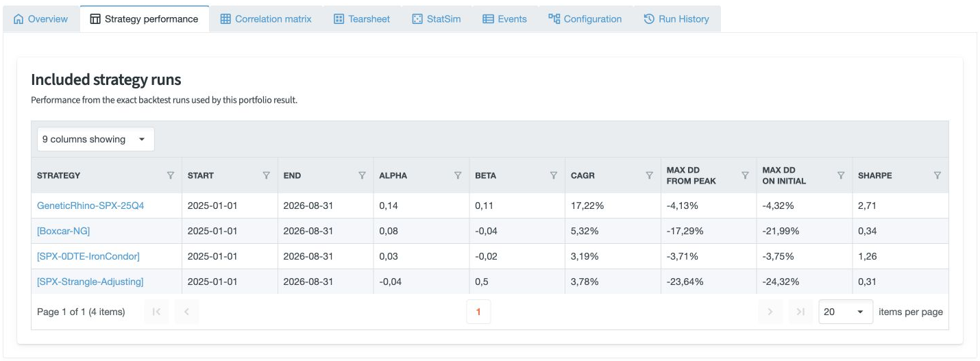This screenshot has width=980, height=361.
Task: Click the 0,34 Sharpe value
Action: click(x=867, y=231)
